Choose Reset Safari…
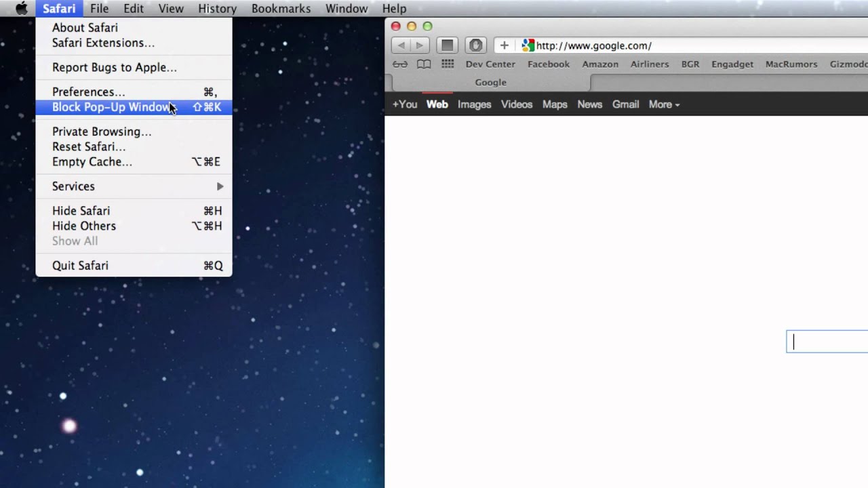The image size is (868, 488). coord(134,146)
